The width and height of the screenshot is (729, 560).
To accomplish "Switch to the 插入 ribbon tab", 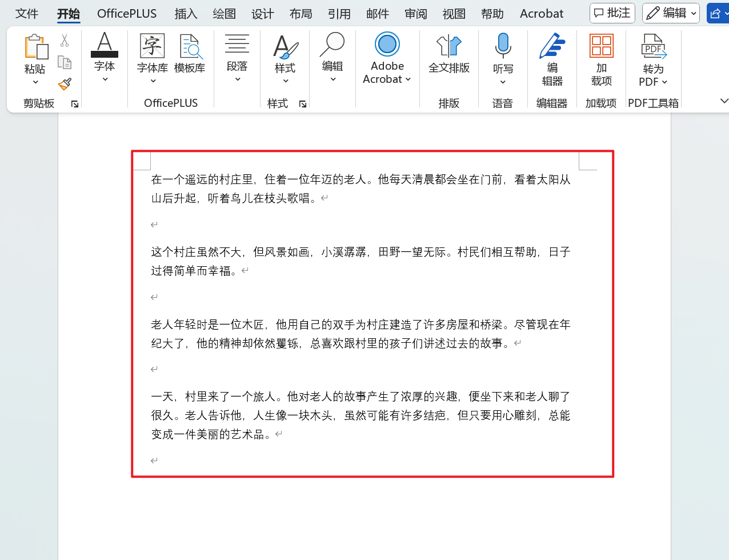I will point(185,13).
